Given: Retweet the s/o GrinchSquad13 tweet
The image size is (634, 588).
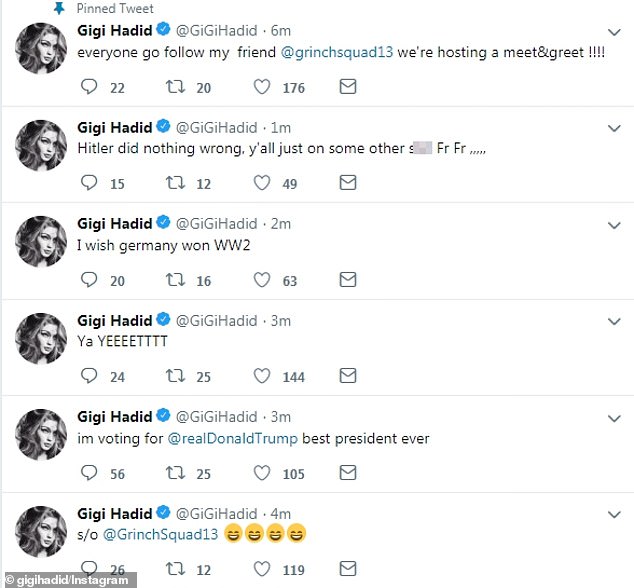Looking at the screenshot, I should [175, 569].
